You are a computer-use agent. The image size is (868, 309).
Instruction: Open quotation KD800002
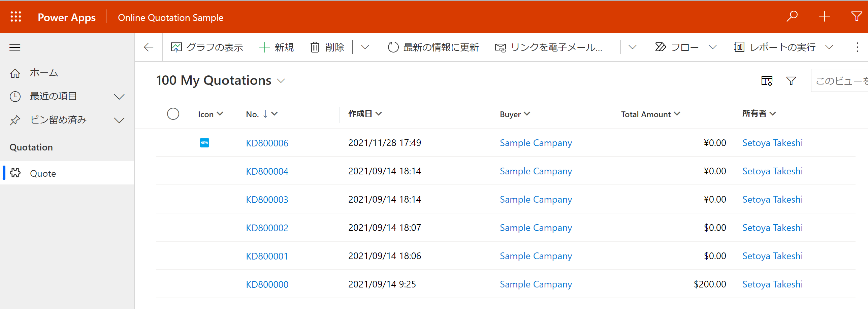pos(267,228)
